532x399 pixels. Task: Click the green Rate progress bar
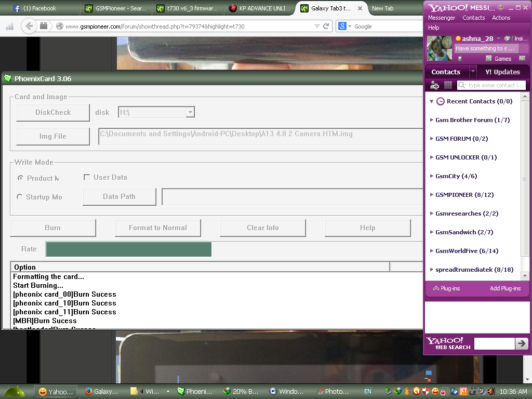[128, 249]
